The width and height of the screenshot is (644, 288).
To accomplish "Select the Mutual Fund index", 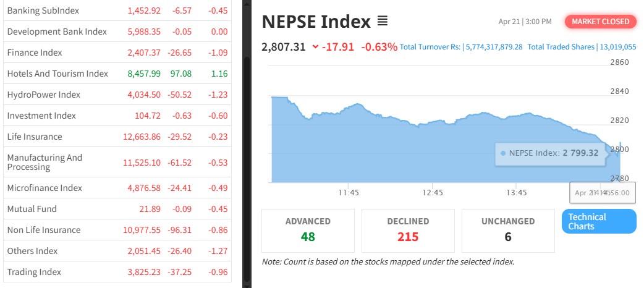I will (32, 209).
